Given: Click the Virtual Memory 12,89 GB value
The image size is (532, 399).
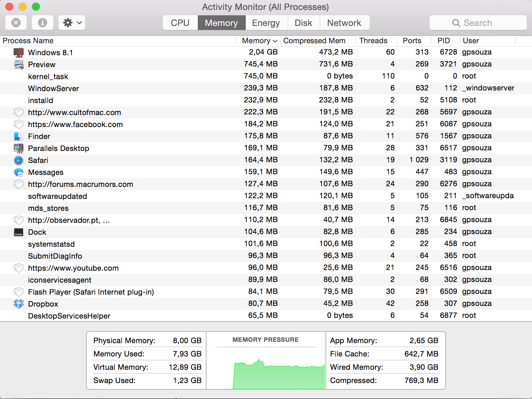Looking at the screenshot, I should pyautogui.click(x=185, y=367).
